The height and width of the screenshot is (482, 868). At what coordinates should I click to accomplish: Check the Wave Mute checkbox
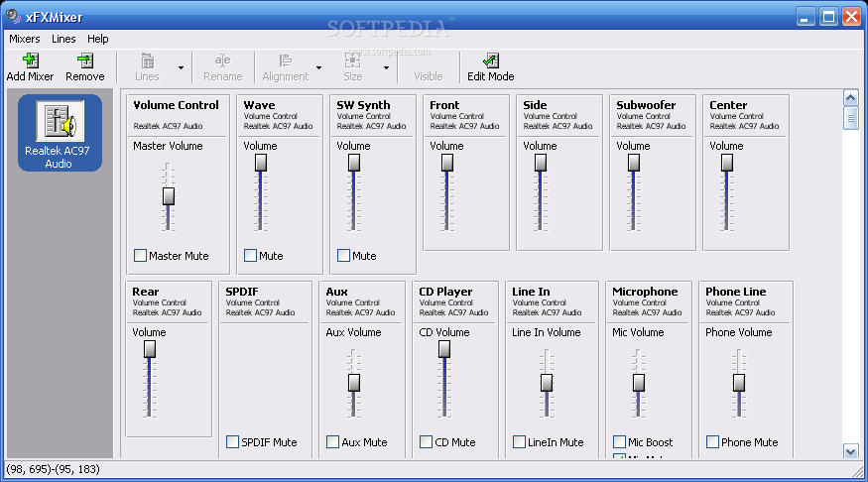[x=250, y=256]
